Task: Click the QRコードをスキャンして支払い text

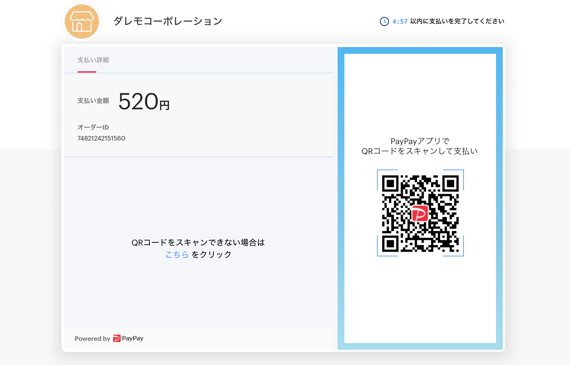Action: [420, 151]
